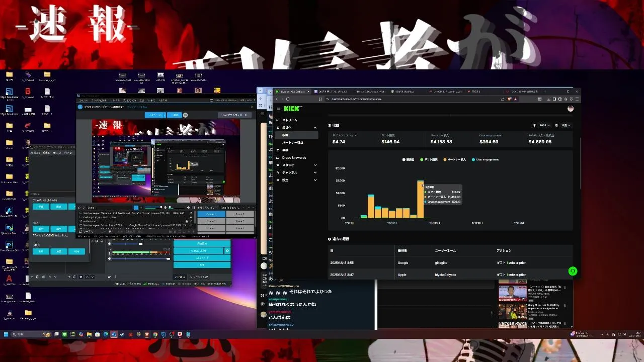The width and height of the screenshot is (644, 362).
Task: Click the トランジション button
Action: click(x=206, y=207)
